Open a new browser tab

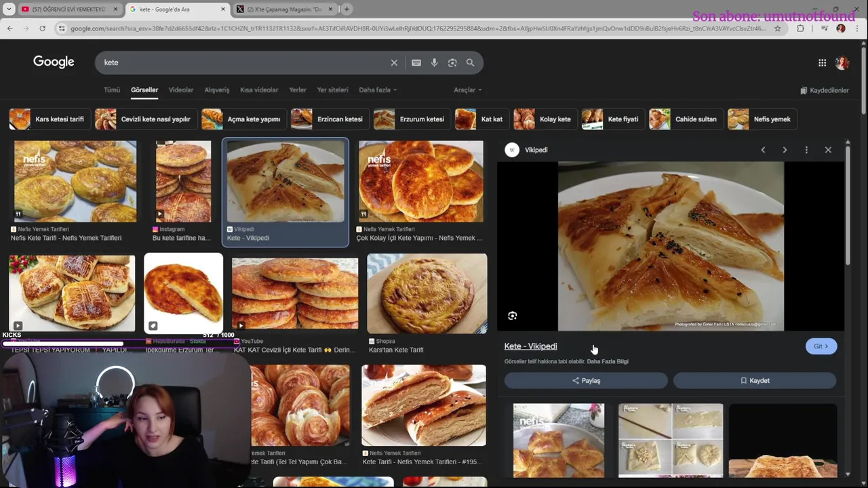347,9
